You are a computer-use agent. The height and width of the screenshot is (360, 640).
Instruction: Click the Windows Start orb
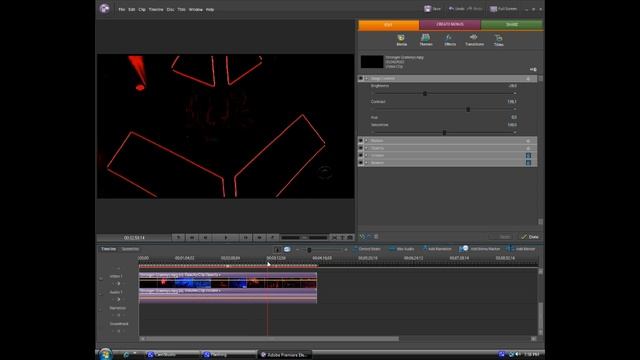105,354
